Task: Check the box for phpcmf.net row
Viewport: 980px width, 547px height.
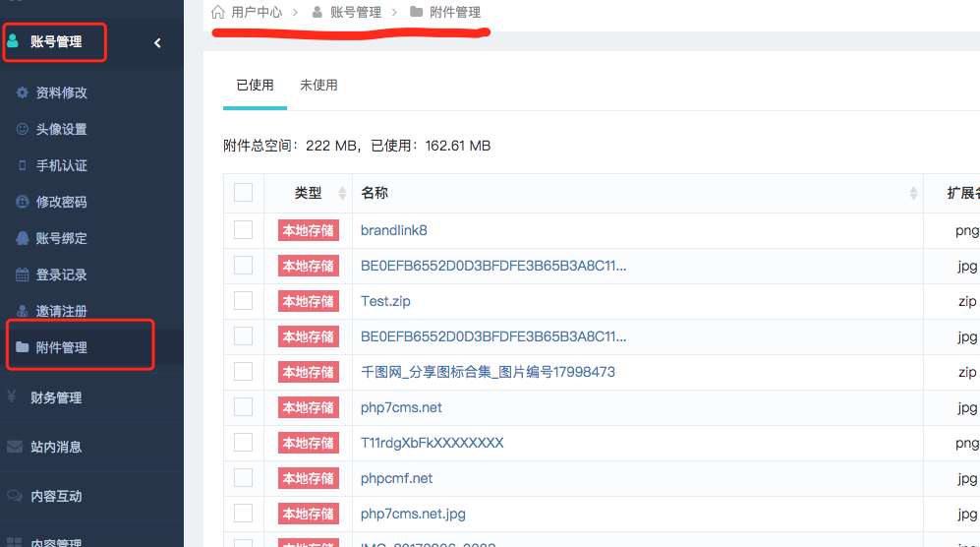Action: pyautogui.click(x=243, y=477)
